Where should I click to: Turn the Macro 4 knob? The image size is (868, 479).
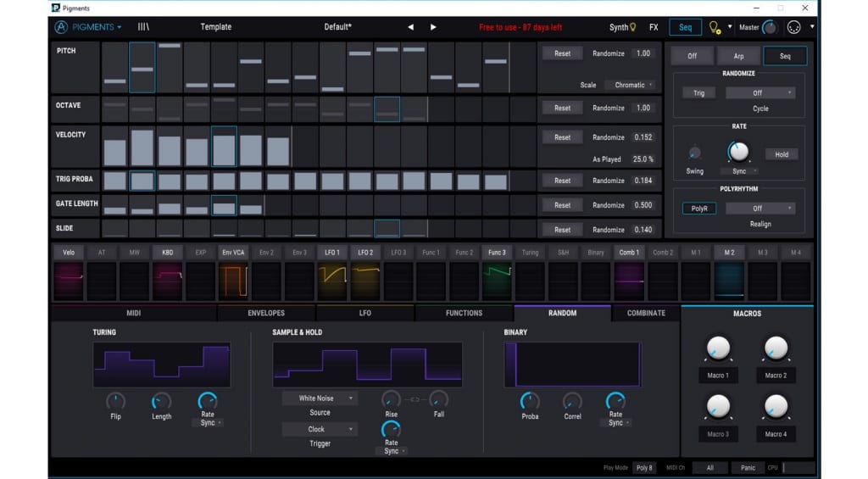tap(776, 407)
